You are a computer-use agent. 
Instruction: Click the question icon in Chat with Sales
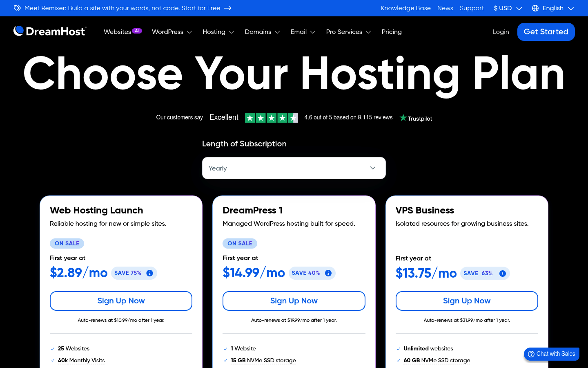tap(531, 354)
